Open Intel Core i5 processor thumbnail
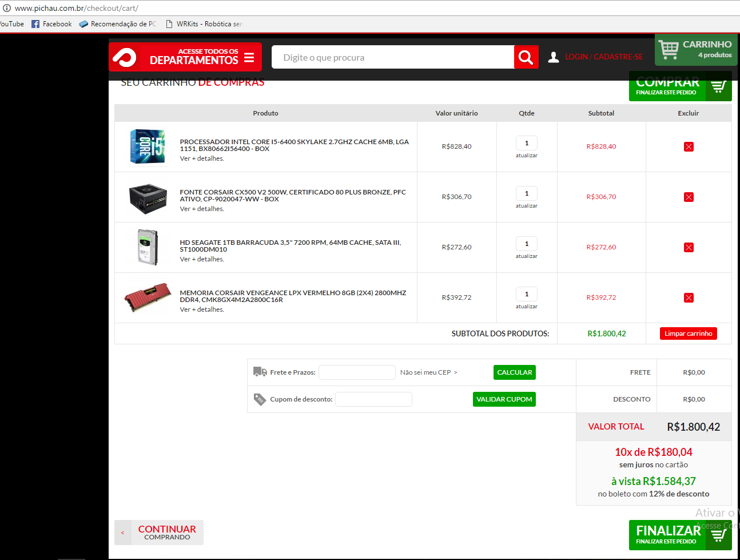 point(148,146)
